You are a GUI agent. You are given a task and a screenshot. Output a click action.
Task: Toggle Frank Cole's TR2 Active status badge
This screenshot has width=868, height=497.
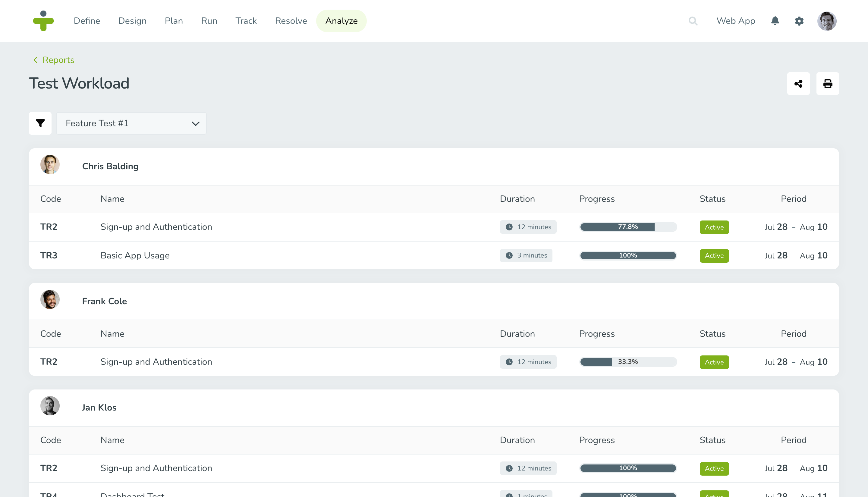(x=714, y=362)
